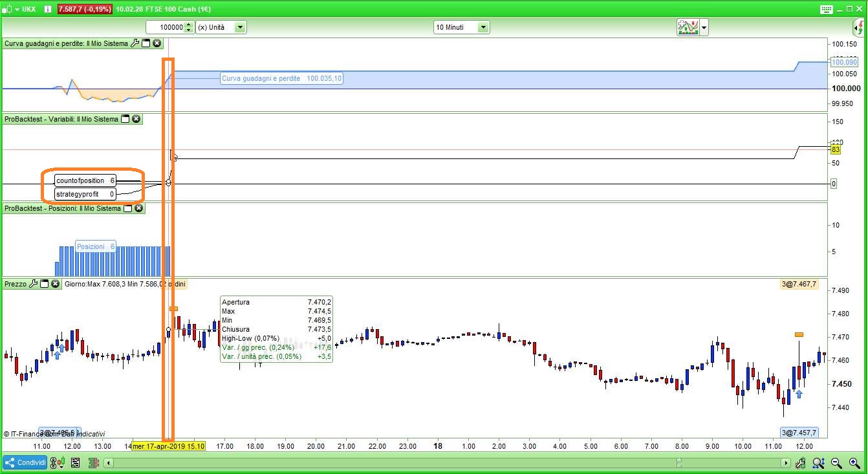Viewport: 868px width, 474px height.
Task: Open the quantity unit dropdown
Action: click(x=240, y=27)
